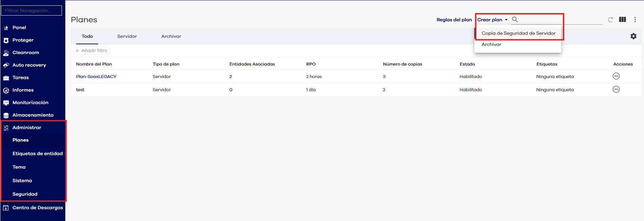Click Añadir filtro button
The image size is (644, 221).
click(91, 51)
